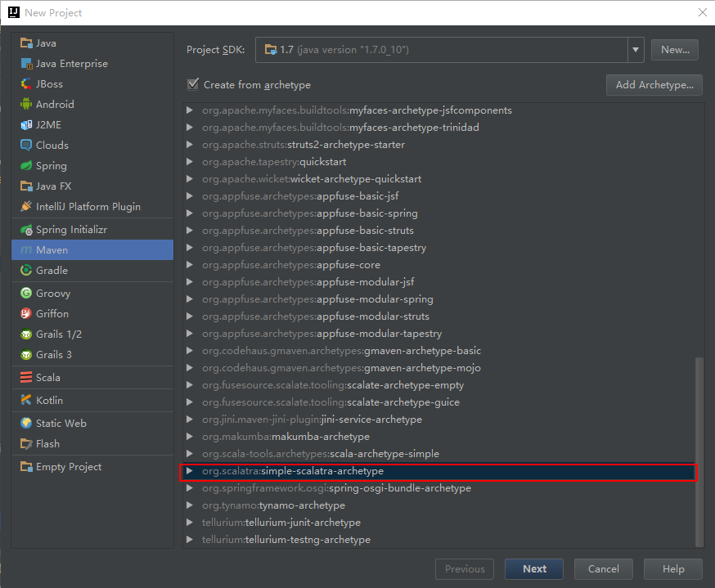Select appfuse-basic-jsf archetype

(439, 196)
